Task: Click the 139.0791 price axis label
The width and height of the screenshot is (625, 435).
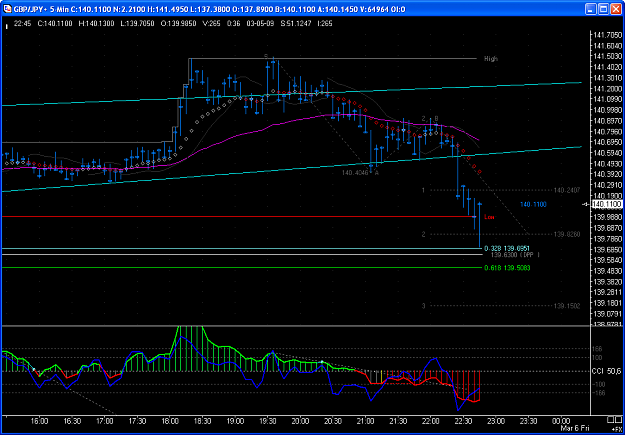Action: click(607, 314)
